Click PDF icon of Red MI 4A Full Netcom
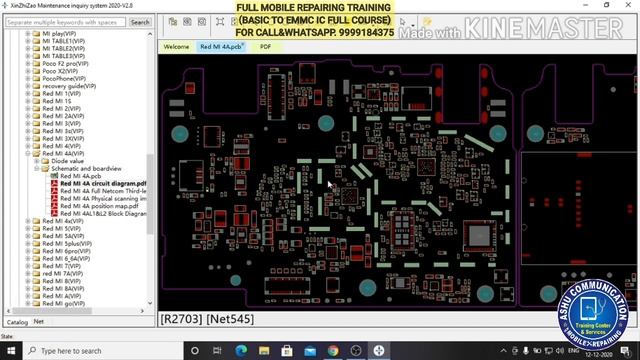Viewport: 640px width, 360px height. tap(54, 191)
